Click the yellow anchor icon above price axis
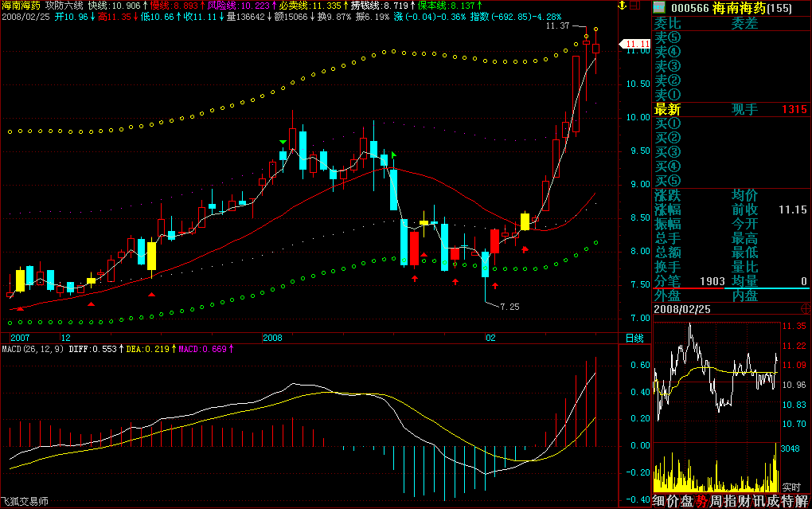This screenshot has height=509, width=812. point(622,6)
